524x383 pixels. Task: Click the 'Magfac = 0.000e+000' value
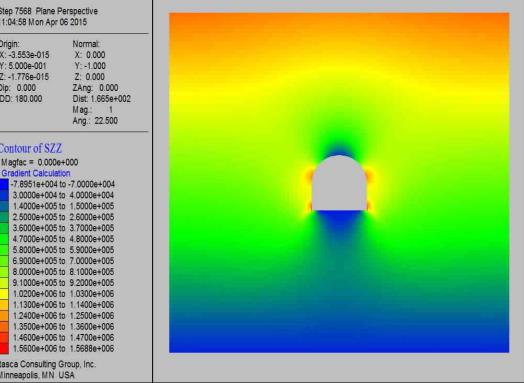point(39,162)
